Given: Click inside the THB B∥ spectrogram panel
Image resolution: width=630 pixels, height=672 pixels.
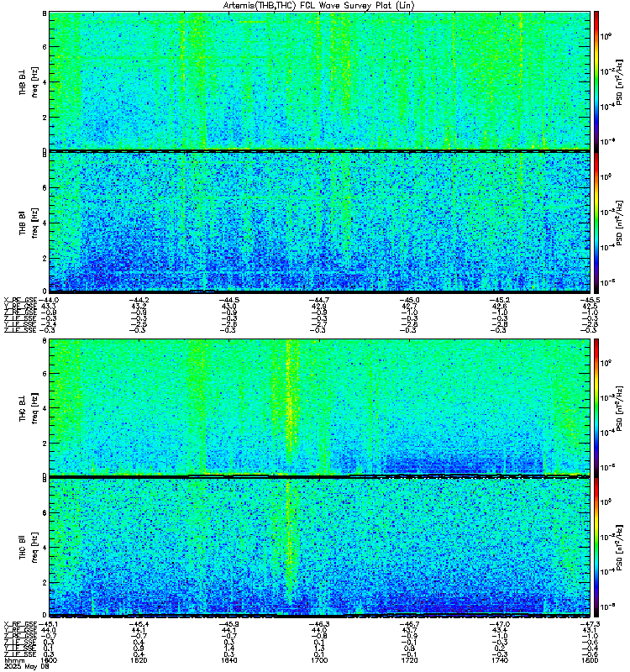Looking at the screenshot, I should (x=319, y=222).
